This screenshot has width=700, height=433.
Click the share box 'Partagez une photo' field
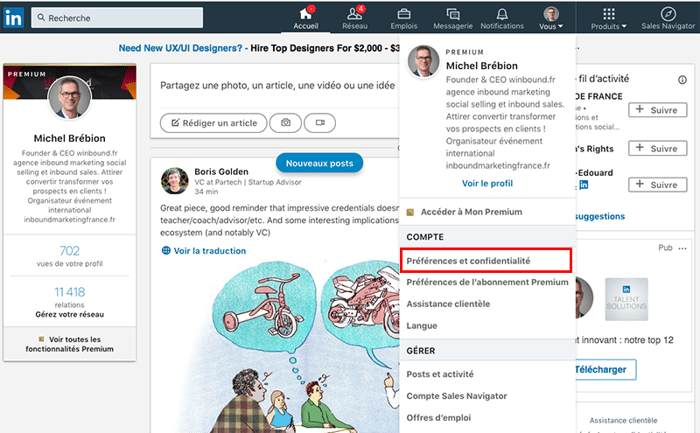[x=277, y=85]
